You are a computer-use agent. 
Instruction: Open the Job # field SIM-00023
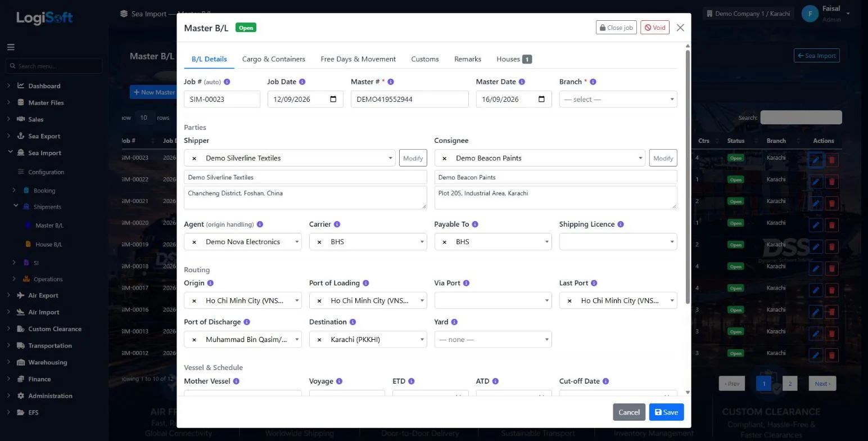pos(222,100)
